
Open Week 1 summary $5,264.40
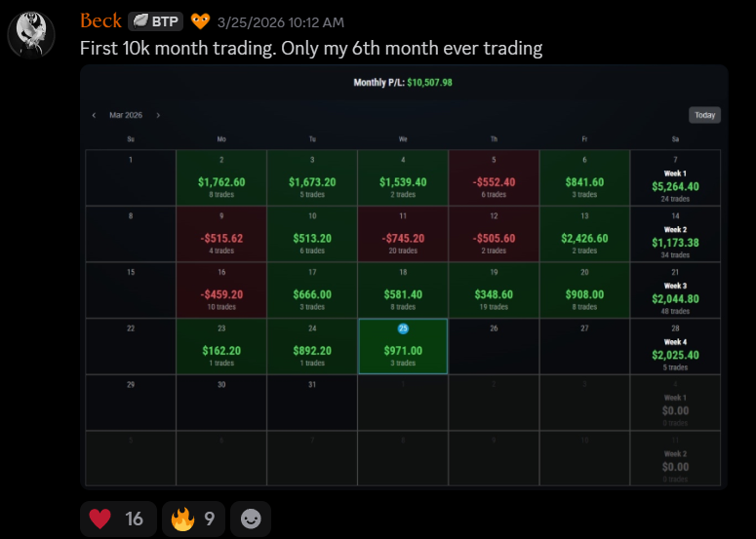tap(675, 177)
